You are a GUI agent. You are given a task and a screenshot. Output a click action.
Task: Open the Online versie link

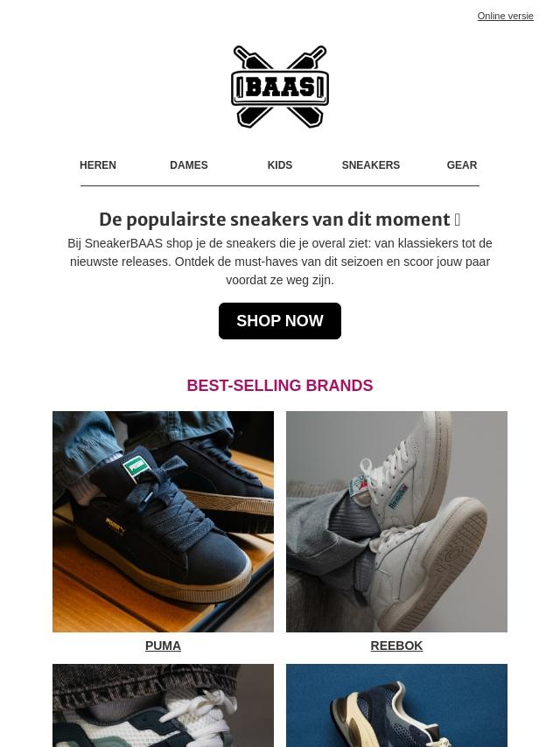pos(505,16)
